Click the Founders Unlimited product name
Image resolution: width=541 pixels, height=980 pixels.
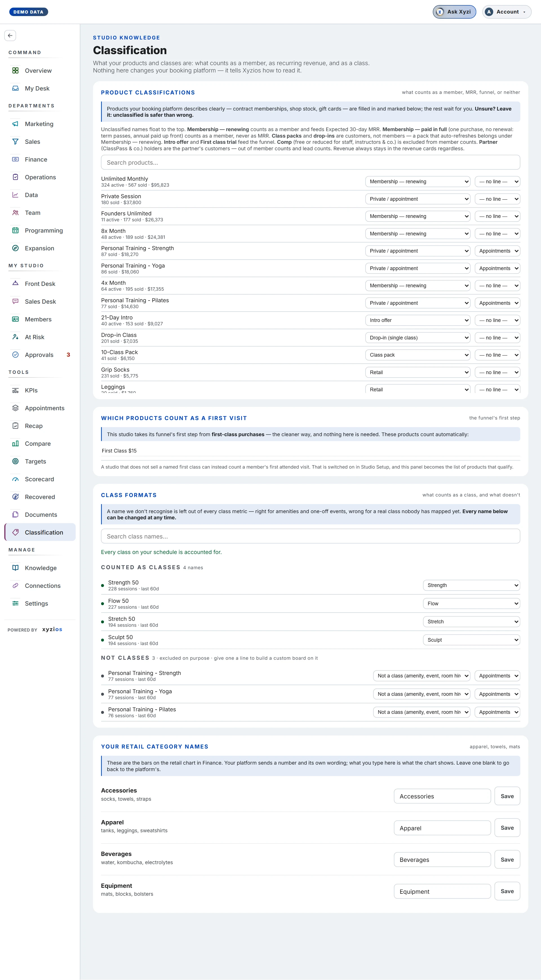(x=126, y=213)
